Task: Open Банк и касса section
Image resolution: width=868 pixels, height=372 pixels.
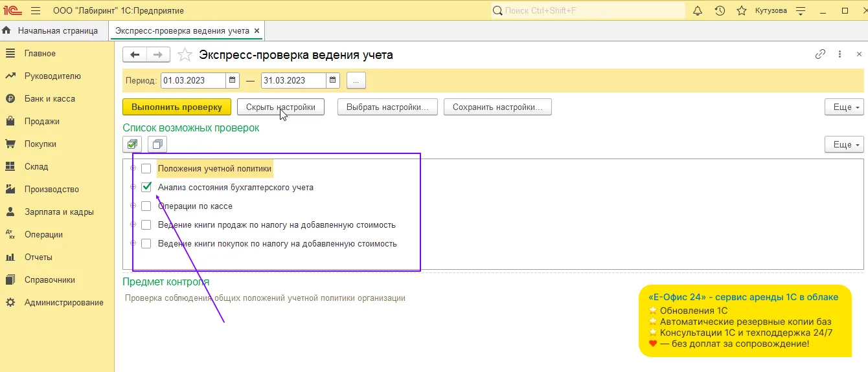Action: (49, 99)
